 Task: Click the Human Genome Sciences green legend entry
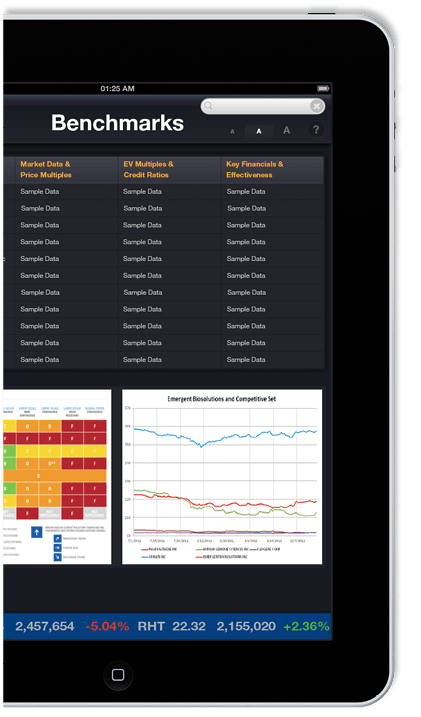click(x=222, y=549)
